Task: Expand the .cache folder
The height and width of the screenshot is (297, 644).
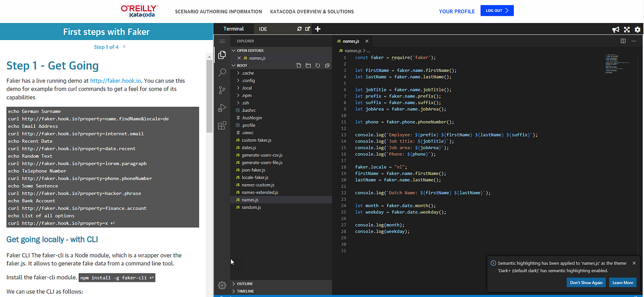Action: 247,73
